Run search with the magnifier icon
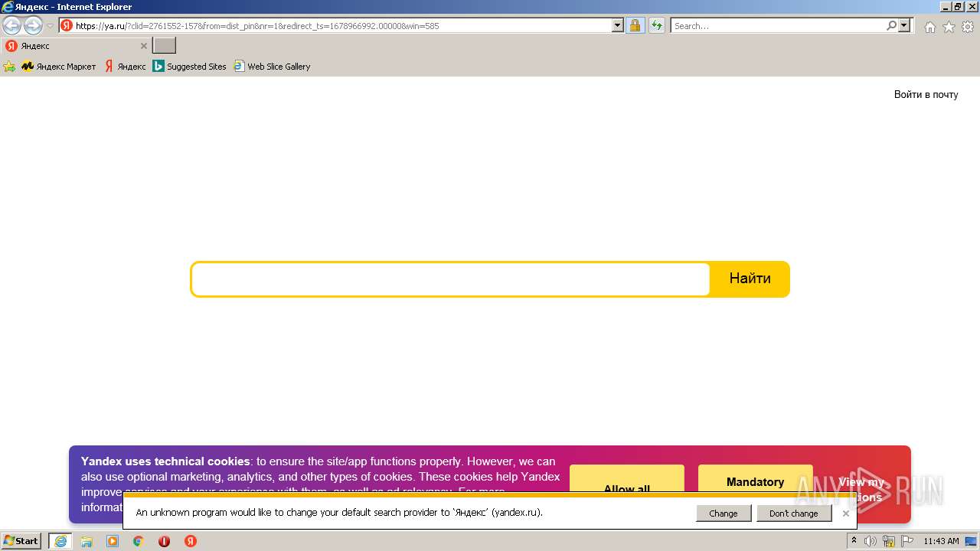980x551 pixels. tap(892, 25)
